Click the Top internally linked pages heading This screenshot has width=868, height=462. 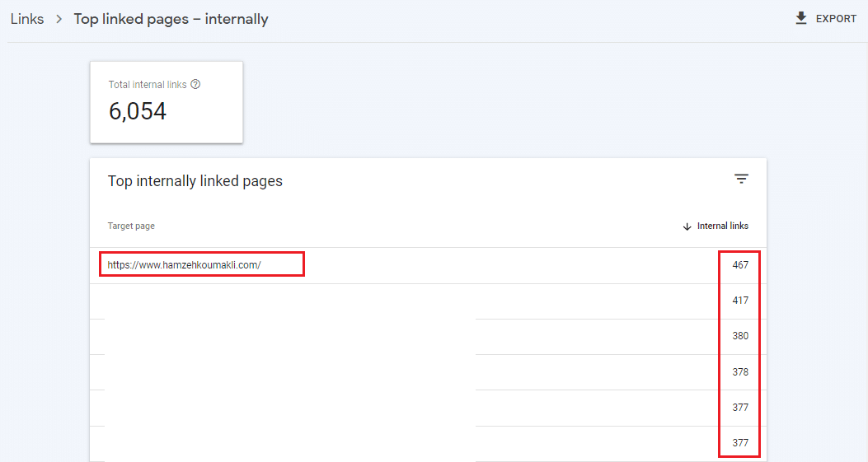pyautogui.click(x=195, y=181)
